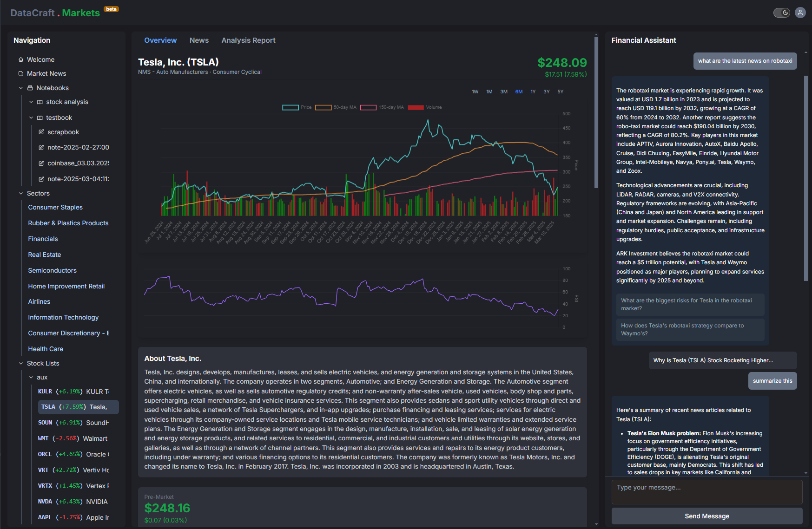Switch to the Overview tab
The height and width of the screenshot is (529, 812).
tap(160, 40)
